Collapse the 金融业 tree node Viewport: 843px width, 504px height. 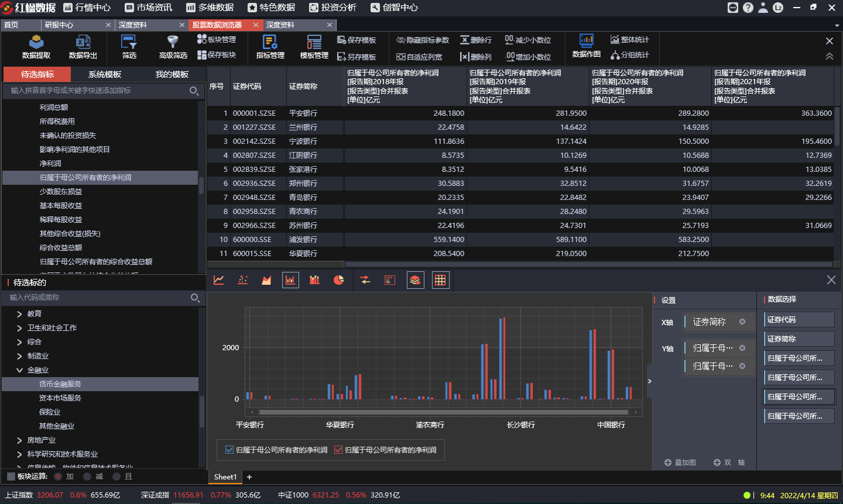tap(19, 370)
